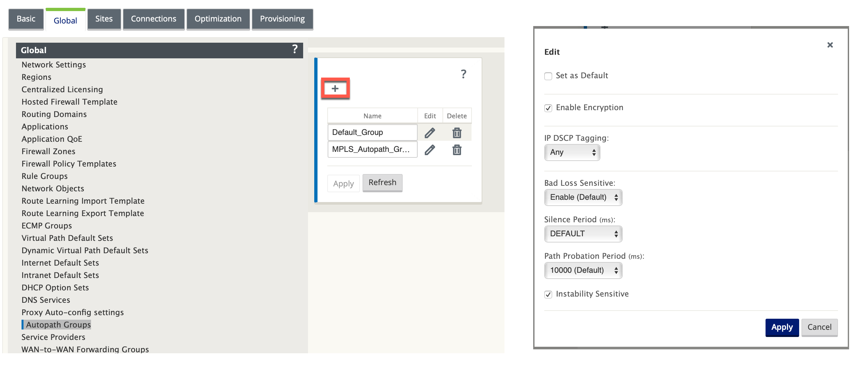
Task: Refresh the autopath groups list
Action: pyautogui.click(x=382, y=183)
